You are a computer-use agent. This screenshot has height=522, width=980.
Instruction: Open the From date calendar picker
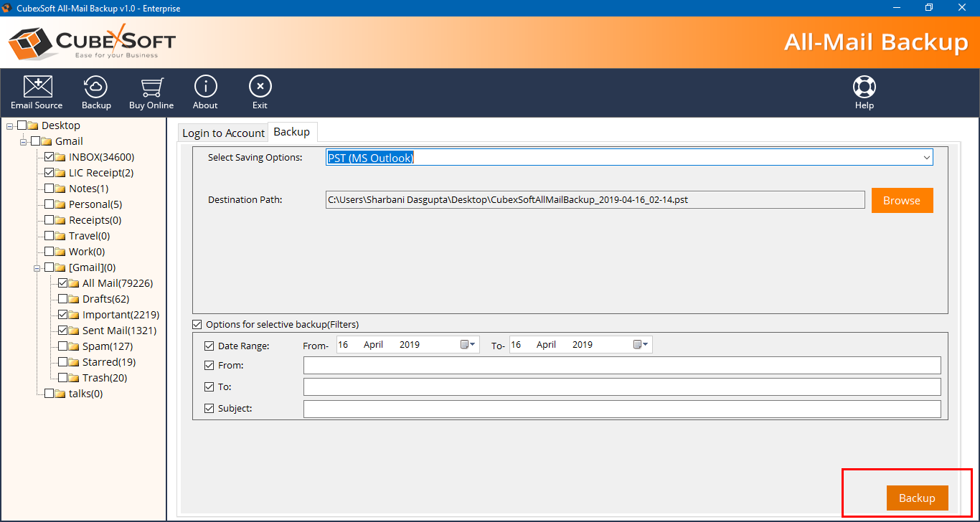(468, 345)
